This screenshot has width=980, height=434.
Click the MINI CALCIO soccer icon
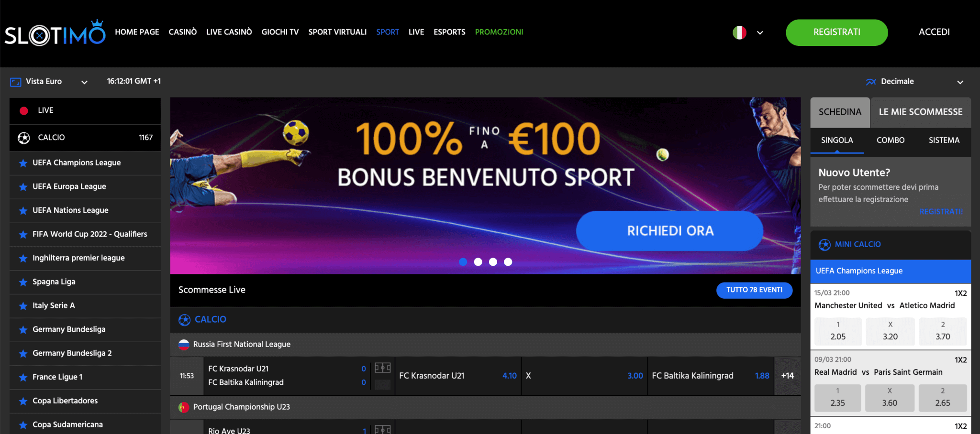click(824, 245)
